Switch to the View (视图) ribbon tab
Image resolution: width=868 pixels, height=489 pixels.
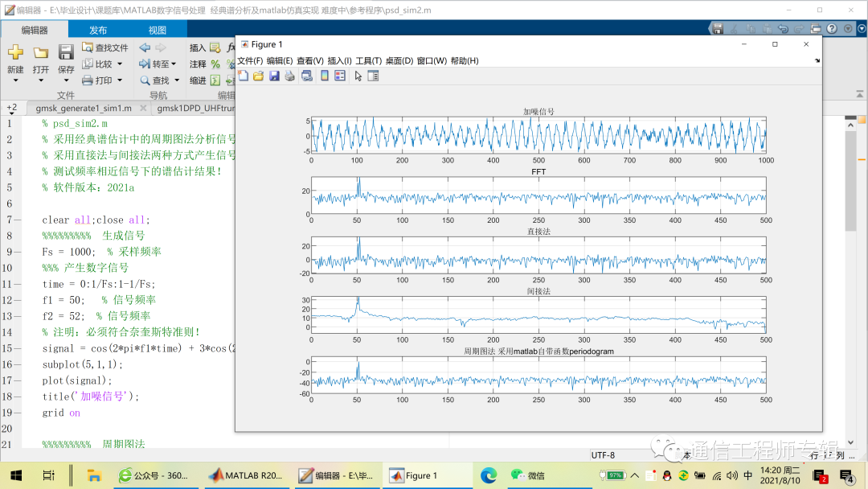click(158, 30)
